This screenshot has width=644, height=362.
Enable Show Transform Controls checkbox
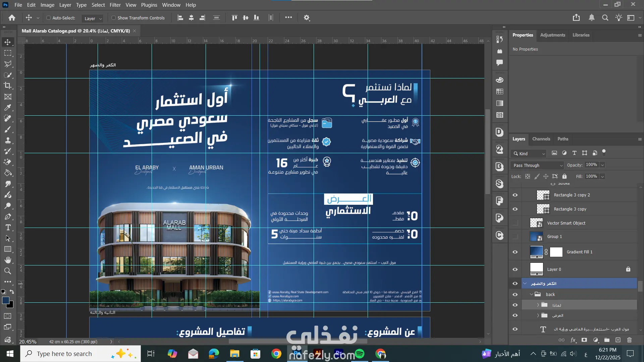(114, 18)
